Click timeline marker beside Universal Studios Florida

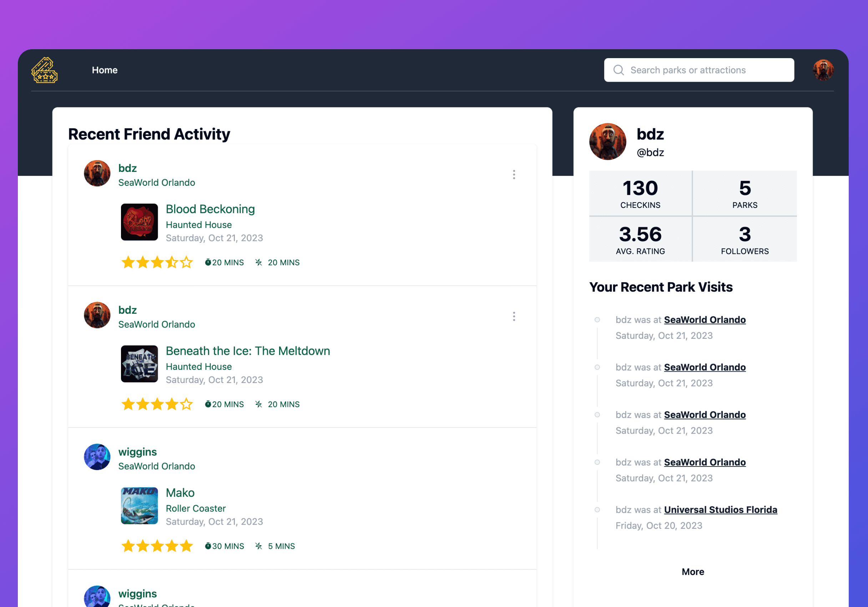[597, 510]
